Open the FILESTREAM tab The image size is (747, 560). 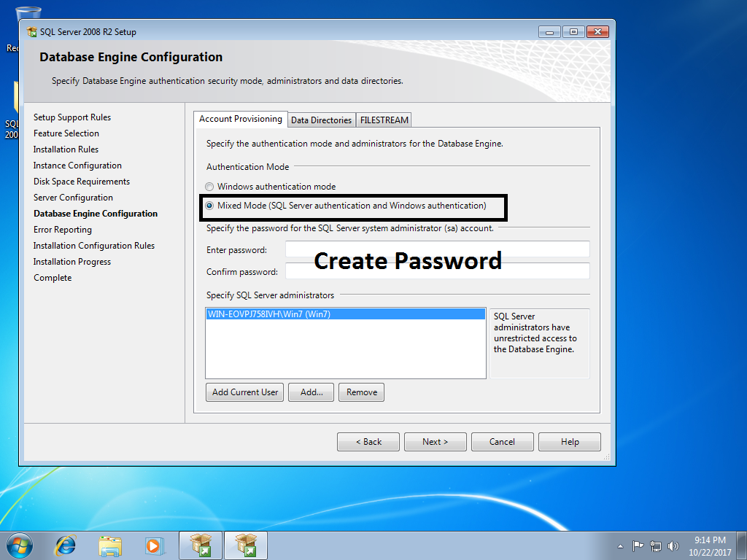click(x=384, y=120)
